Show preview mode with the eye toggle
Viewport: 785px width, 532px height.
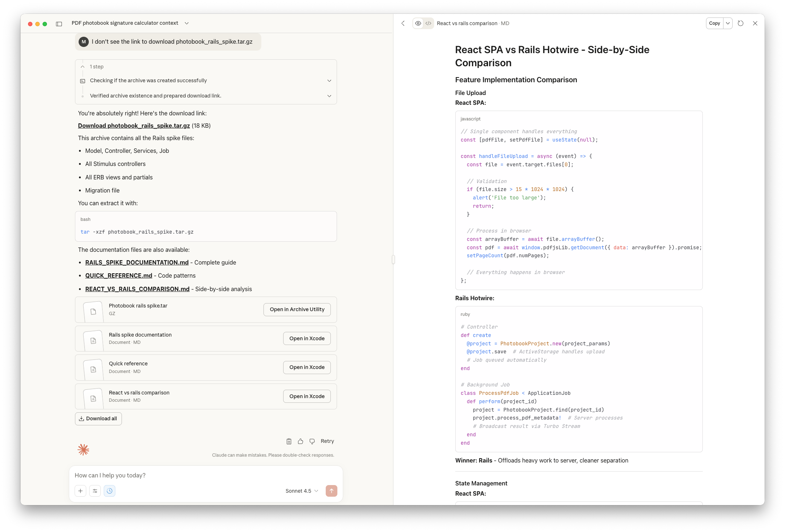pos(418,23)
